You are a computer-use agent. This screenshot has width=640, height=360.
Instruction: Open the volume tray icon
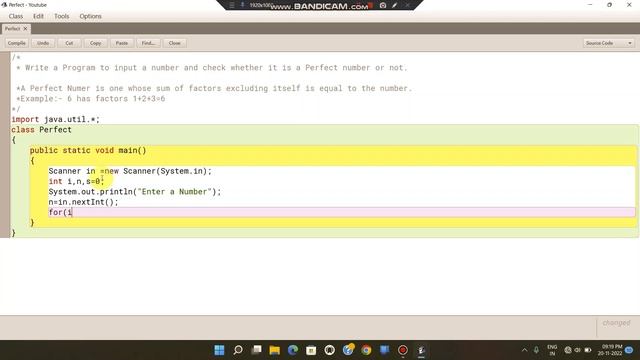coord(578,350)
